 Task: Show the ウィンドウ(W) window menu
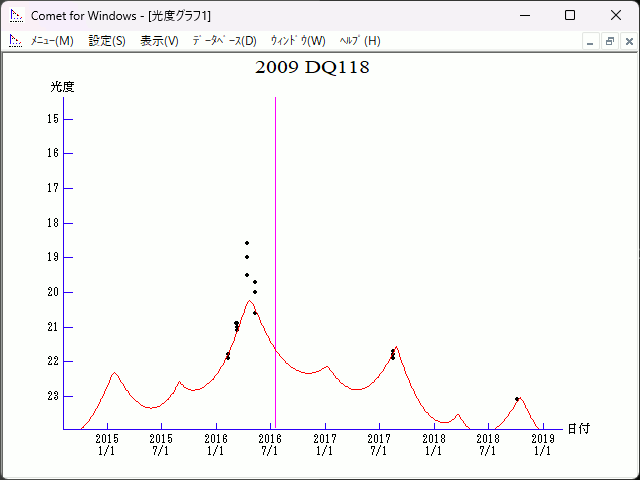[x=298, y=41]
